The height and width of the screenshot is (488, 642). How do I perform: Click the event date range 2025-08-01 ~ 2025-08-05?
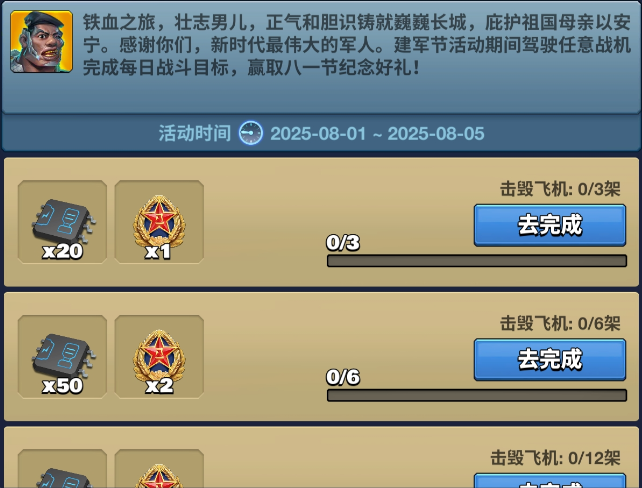[x=377, y=133]
